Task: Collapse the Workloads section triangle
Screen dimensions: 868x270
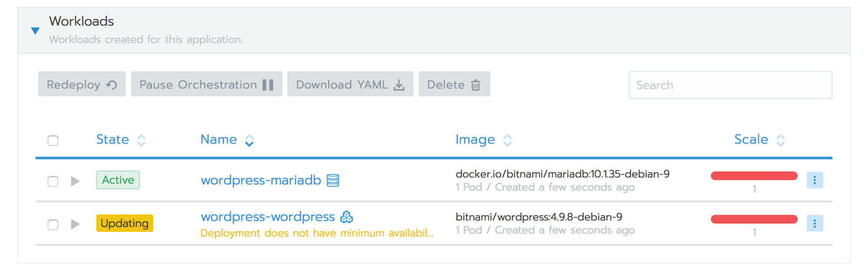Action: tap(35, 30)
